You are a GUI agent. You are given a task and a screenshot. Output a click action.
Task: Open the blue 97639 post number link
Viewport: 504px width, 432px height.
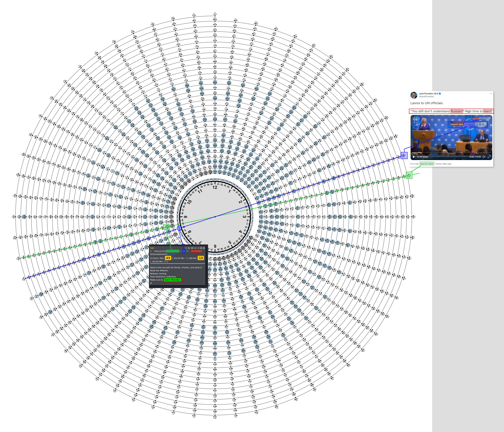click(172, 254)
